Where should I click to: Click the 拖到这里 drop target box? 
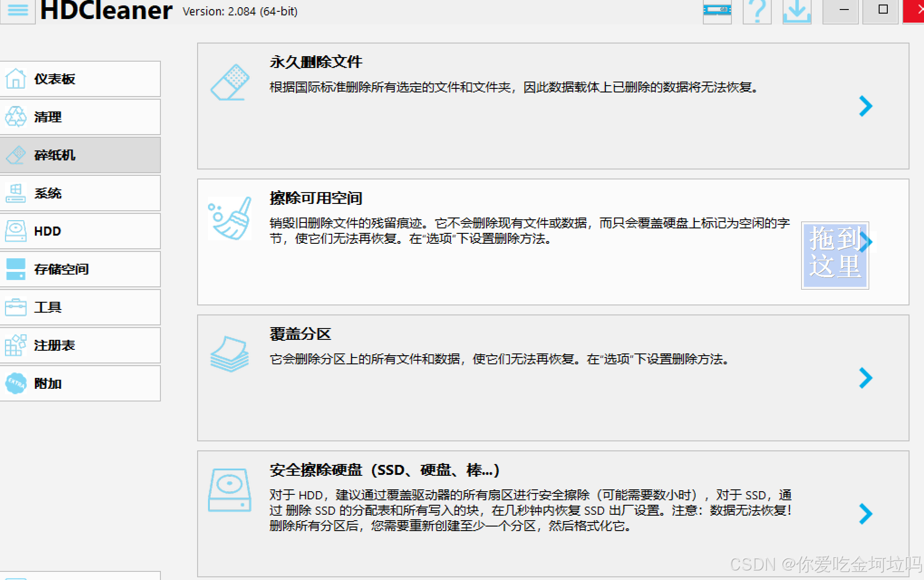coord(834,255)
